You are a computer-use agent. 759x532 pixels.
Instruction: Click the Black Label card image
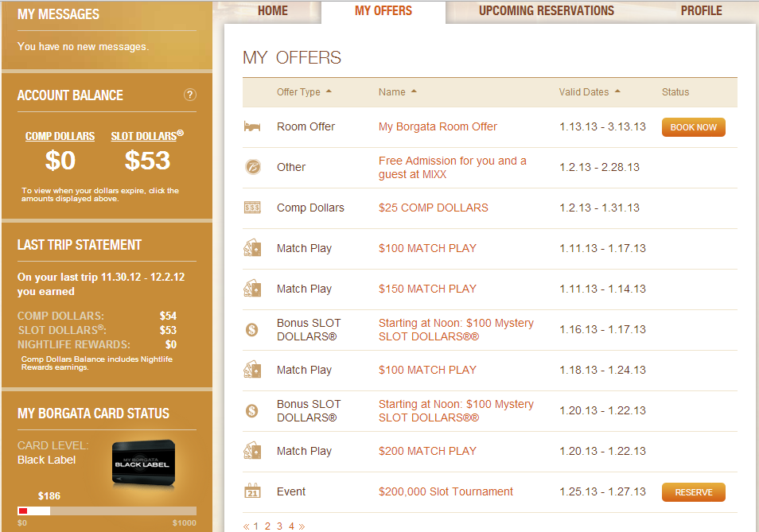coord(143,462)
